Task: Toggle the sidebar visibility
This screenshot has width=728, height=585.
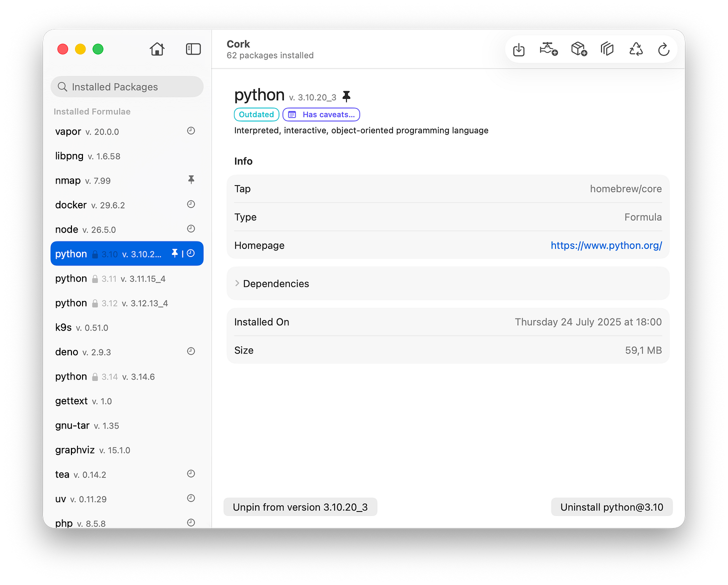Action: [193, 49]
